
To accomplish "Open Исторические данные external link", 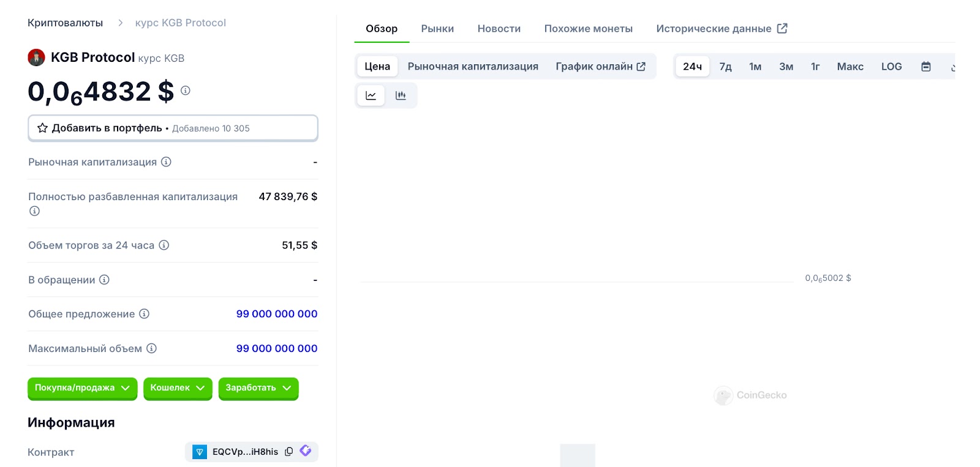I will (x=722, y=29).
